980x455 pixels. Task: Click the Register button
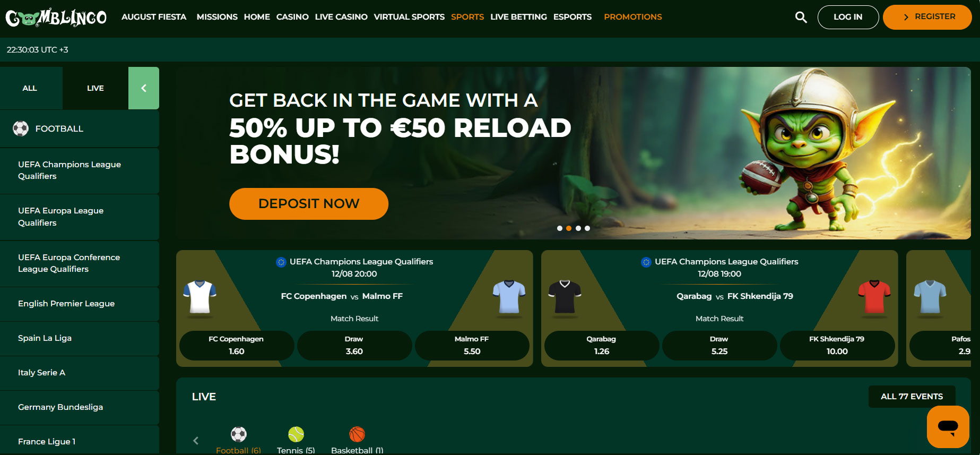coord(927,17)
